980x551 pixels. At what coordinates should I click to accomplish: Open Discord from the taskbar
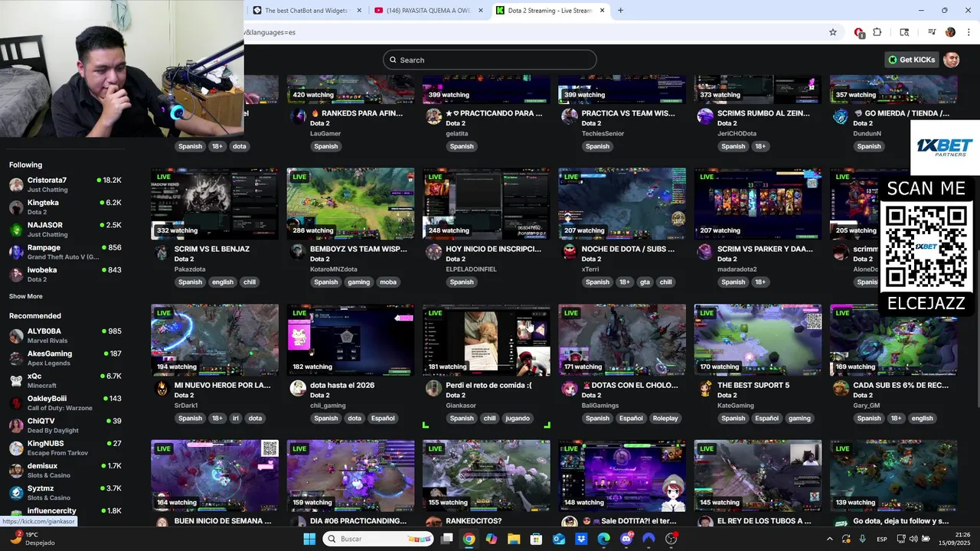pos(626,539)
